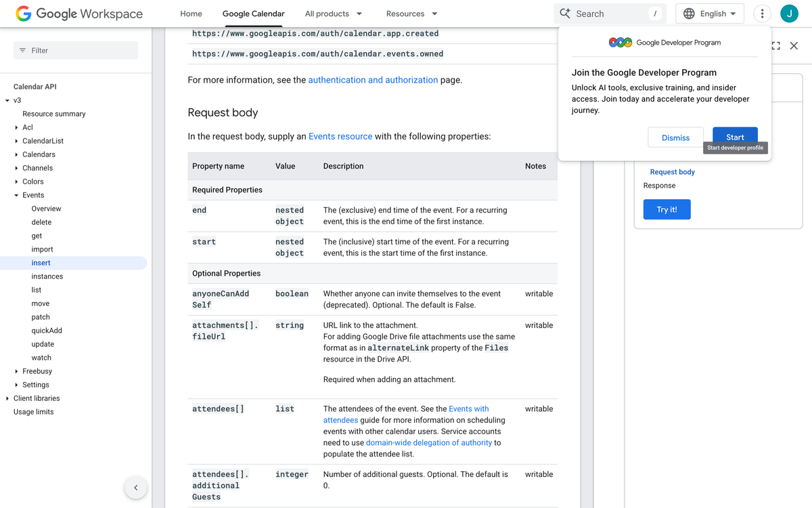Click the Filter input field
Viewport: 812px width, 508px height.
coord(76,50)
